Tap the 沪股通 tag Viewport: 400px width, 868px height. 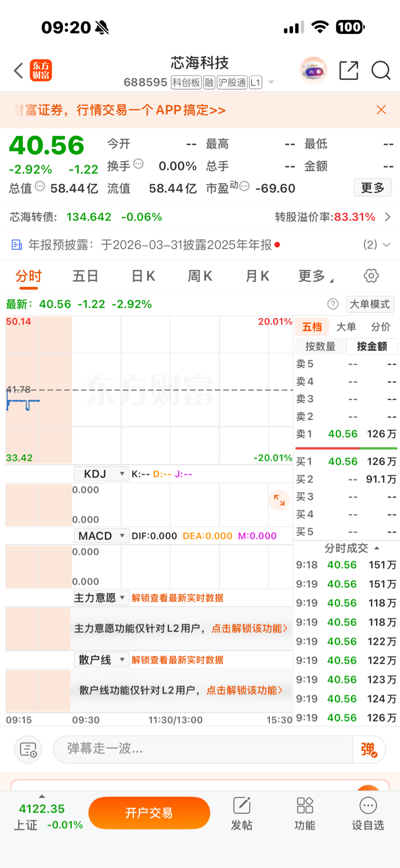(x=232, y=82)
